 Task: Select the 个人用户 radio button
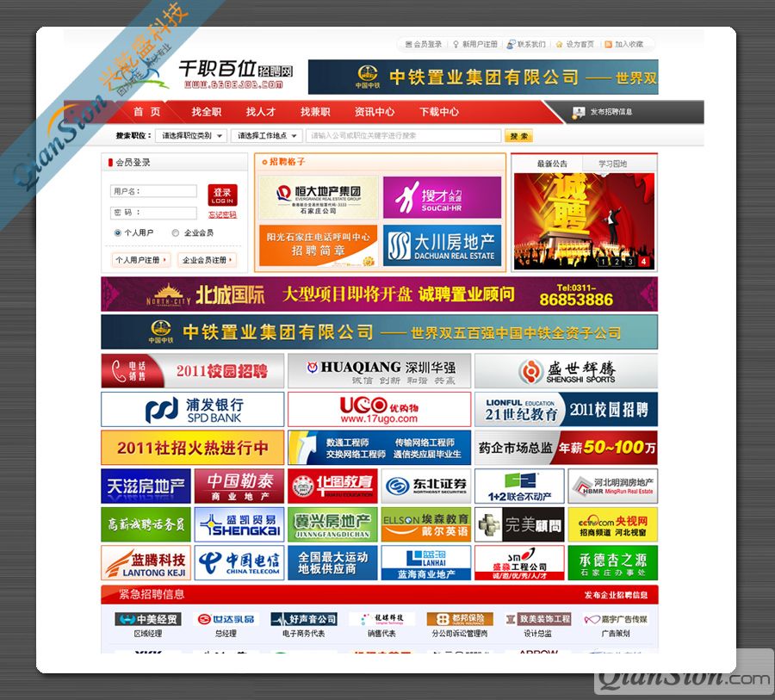[117, 232]
